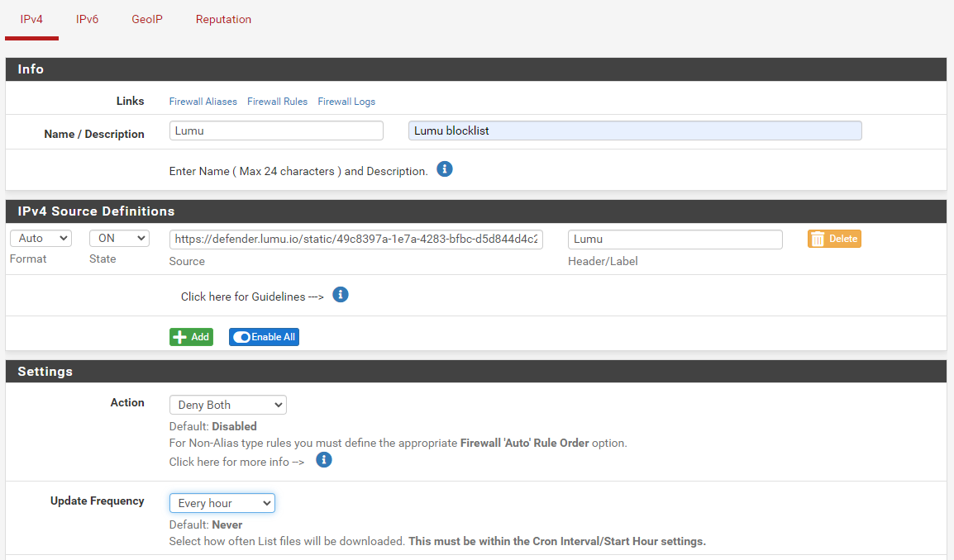The width and height of the screenshot is (954, 560).
Task: Open the GeoIP tab
Action: click(147, 19)
